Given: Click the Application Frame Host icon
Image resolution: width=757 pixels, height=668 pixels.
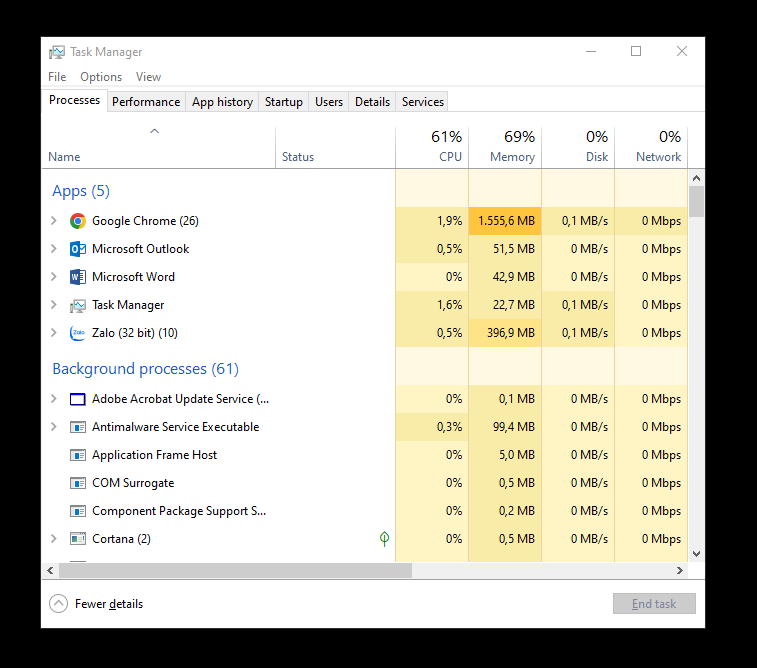Looking at the screenshot, I should click(x=78, y=455).
